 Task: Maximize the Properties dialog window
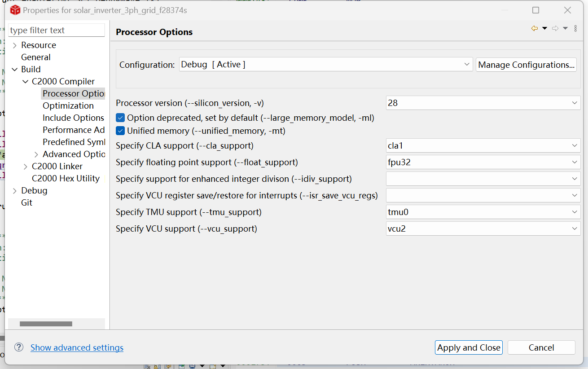(535, 10)
